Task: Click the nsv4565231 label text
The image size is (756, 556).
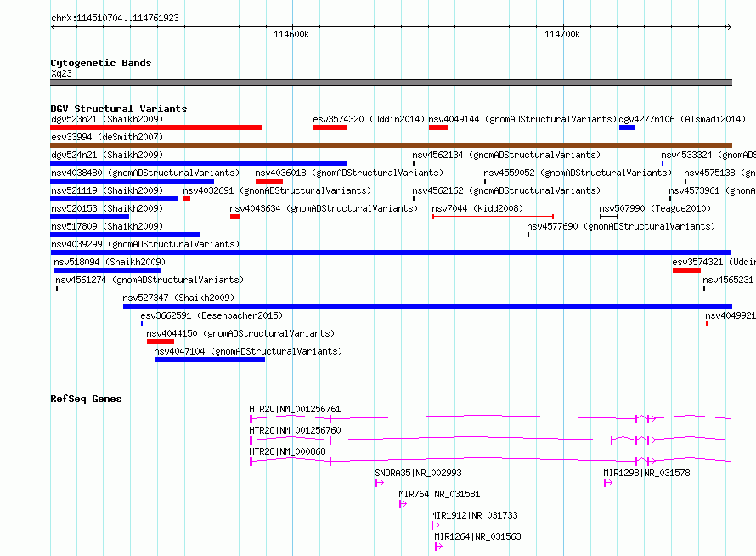Action: pos(728,280)
